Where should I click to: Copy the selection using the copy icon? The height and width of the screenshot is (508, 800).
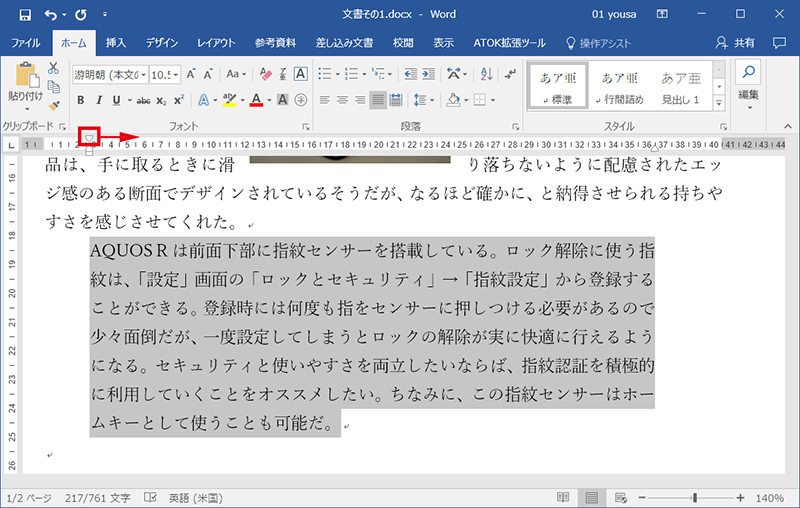pyautogui.click(x=53, y=87)
